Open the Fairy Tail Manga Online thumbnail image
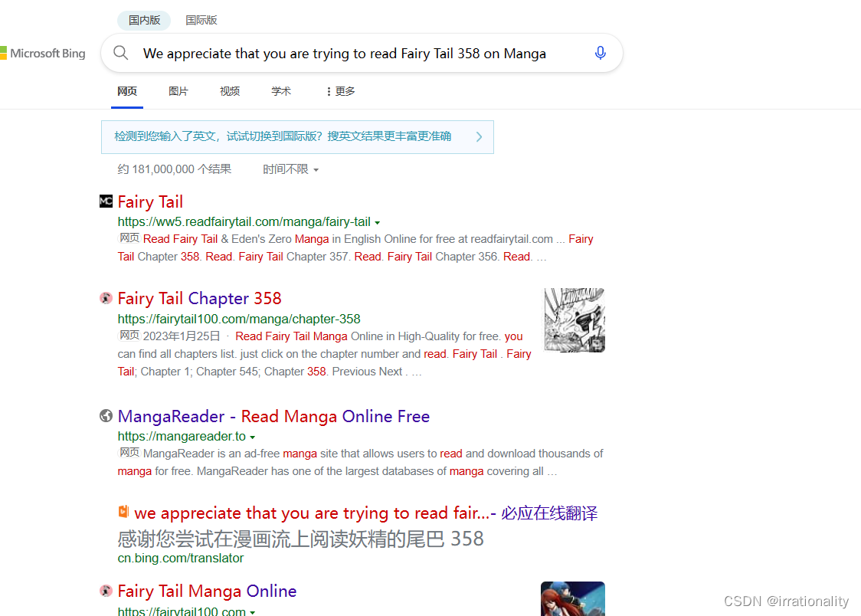The height and width of the screenshot is (616, 861). point(573,598)
